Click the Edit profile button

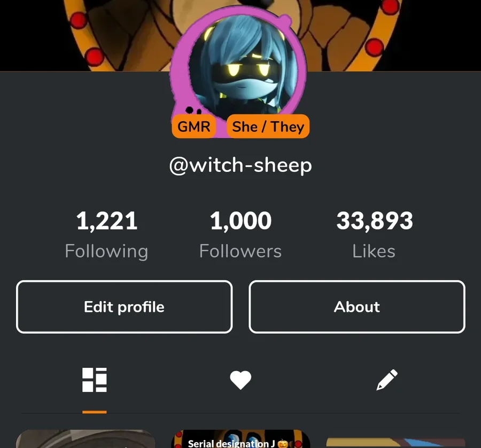click(x=124, y=306)
